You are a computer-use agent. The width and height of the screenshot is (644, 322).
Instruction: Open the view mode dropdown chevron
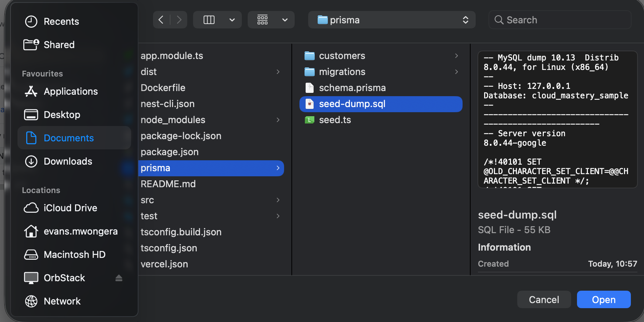232,20
